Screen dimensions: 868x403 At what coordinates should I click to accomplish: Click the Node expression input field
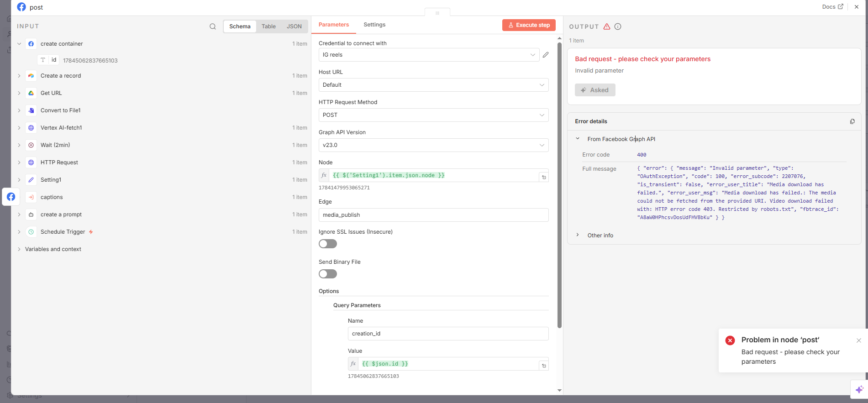click(434, 175)
